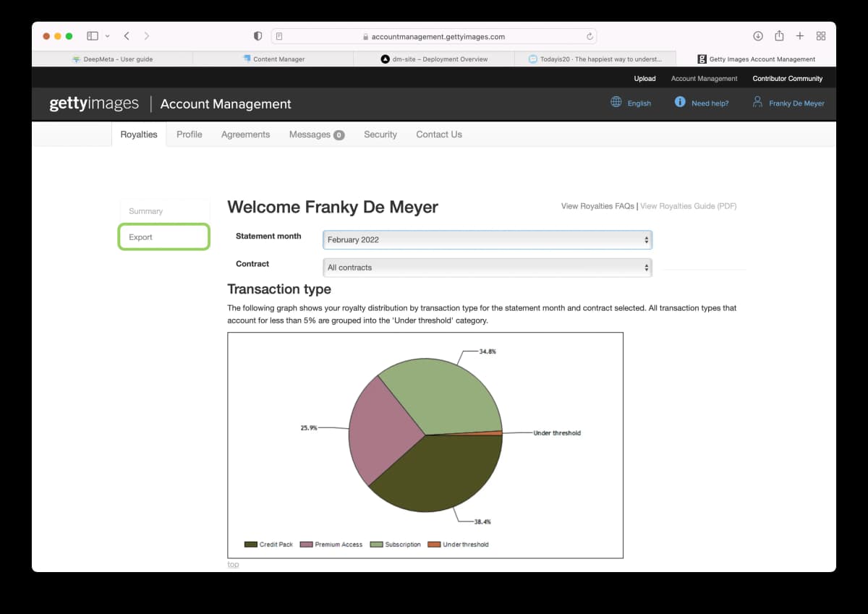Click the Share icon in Safari toolbar

coord(779,35)
